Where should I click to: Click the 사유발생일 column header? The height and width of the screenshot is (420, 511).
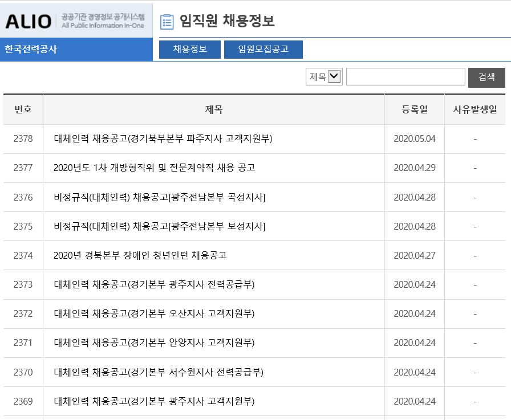475,109
